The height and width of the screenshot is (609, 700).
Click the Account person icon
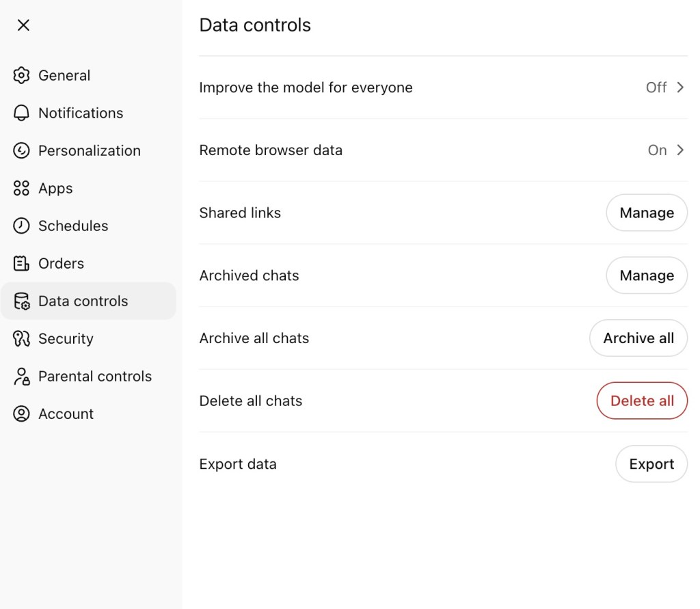point(22,414)
